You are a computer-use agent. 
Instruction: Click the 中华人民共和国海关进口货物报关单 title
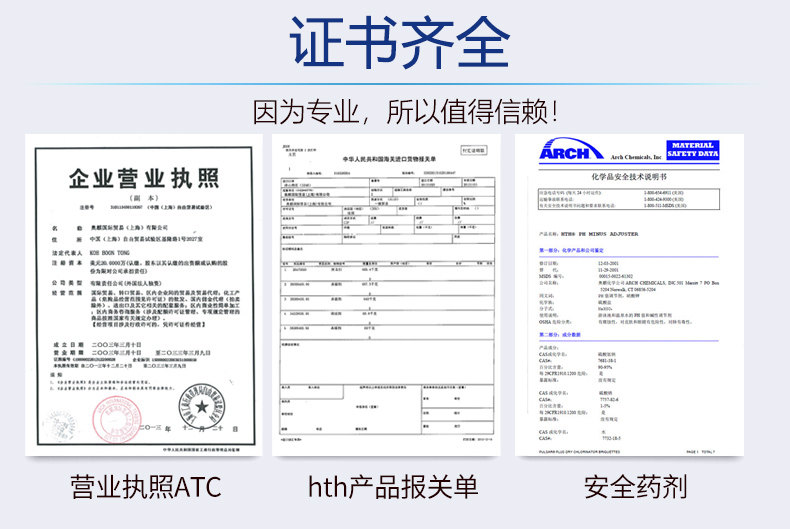[x=389, y=159]
